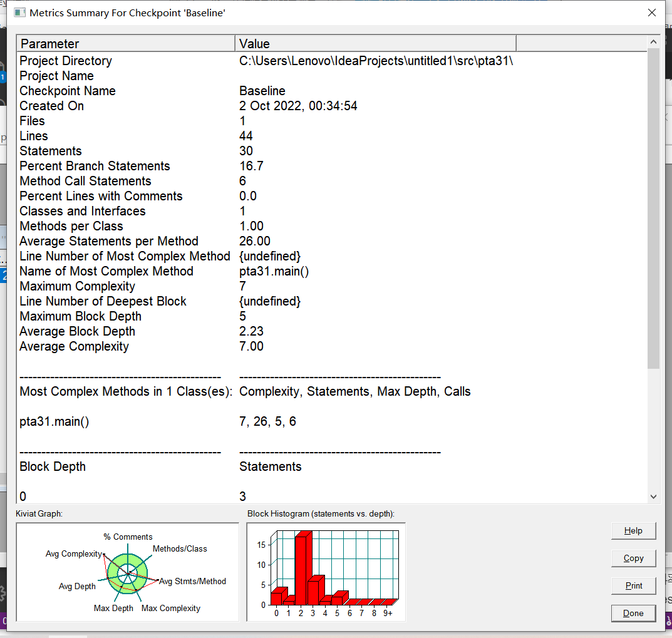
Task: Click the Baseline checkpoint value
Action: tap(262, 91)
